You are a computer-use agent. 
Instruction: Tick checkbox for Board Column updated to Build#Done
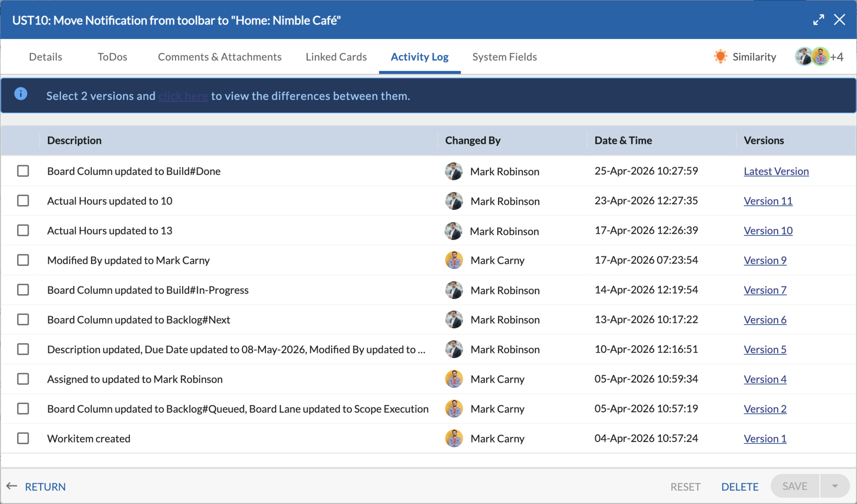point(23,171)
